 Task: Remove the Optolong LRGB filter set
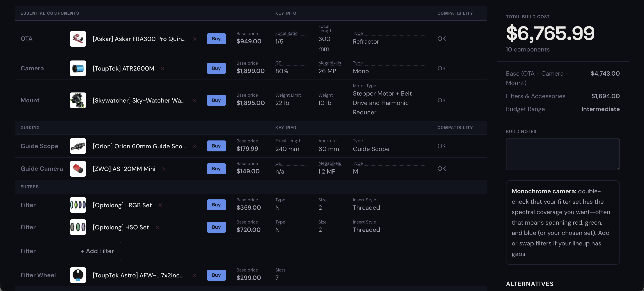pos(160,205)
